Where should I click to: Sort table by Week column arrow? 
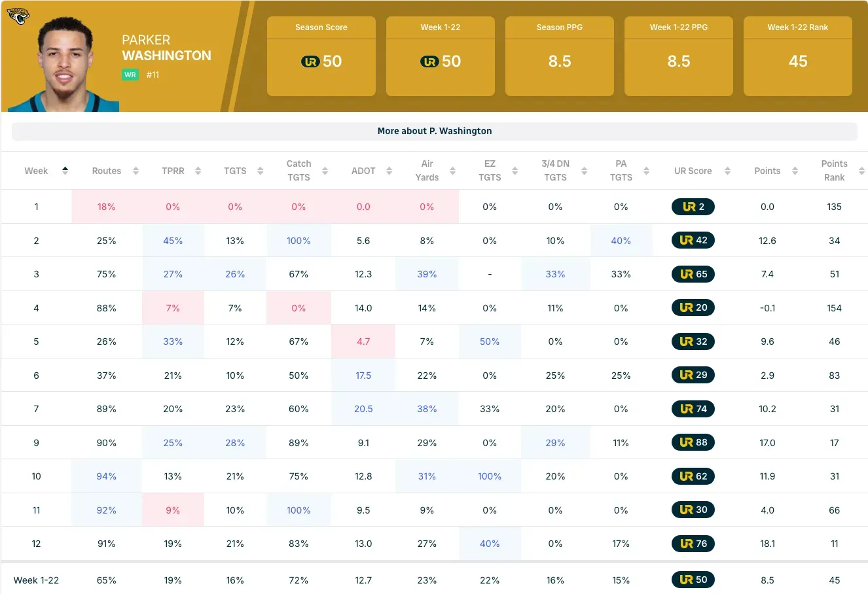pos(65,171)
